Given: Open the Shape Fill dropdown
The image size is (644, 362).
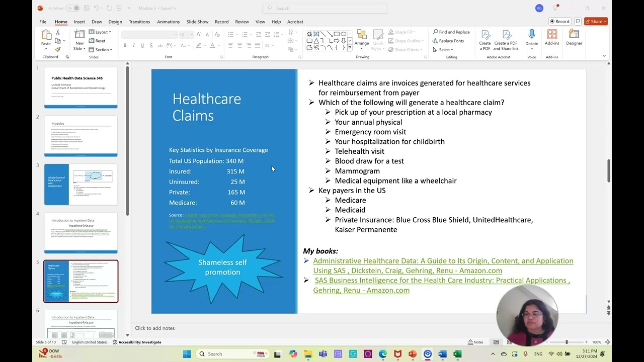Looking at the screenshot, I should coord(401,32).
